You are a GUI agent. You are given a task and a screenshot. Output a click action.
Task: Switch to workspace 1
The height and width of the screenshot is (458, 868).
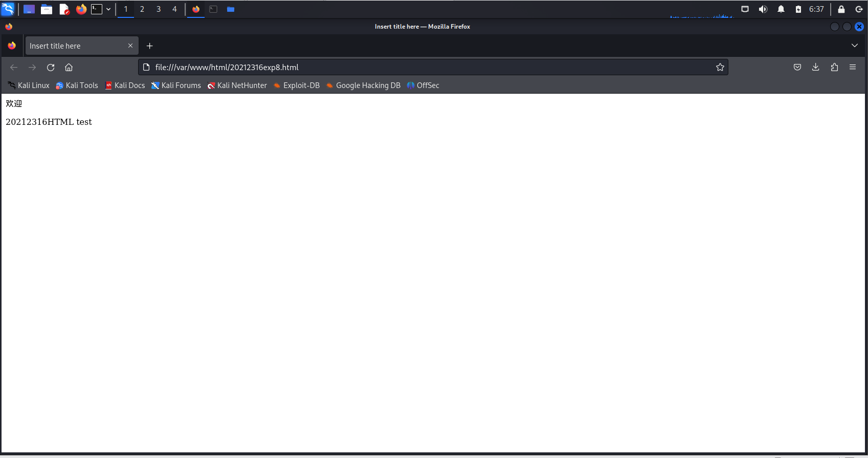(x=126, y=9)
